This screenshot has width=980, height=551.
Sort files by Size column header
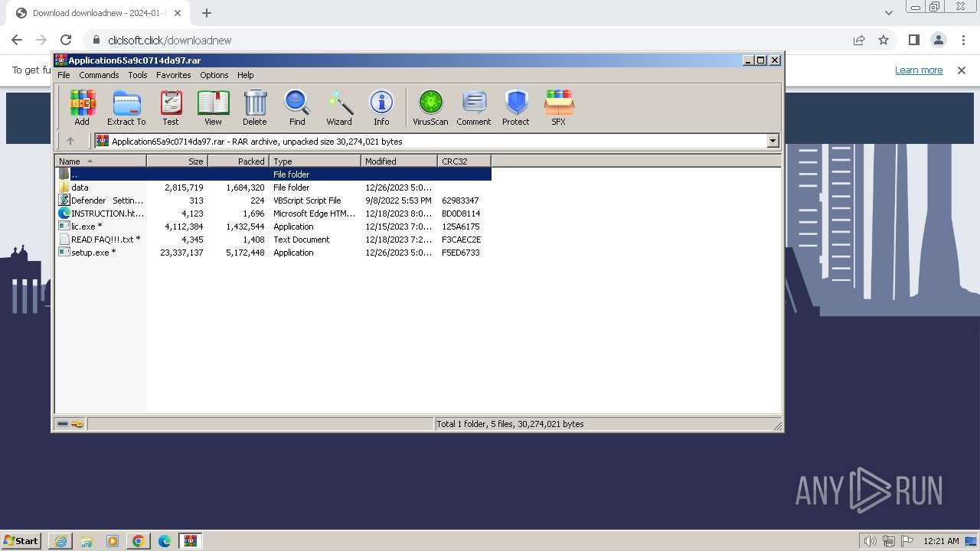tap(177, 161)
